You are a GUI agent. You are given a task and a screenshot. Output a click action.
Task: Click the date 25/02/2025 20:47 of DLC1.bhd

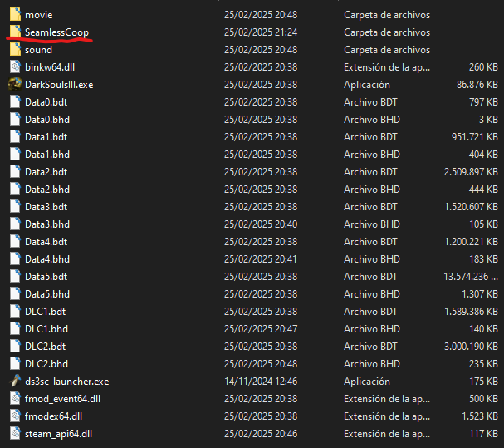tap(261, 329)
